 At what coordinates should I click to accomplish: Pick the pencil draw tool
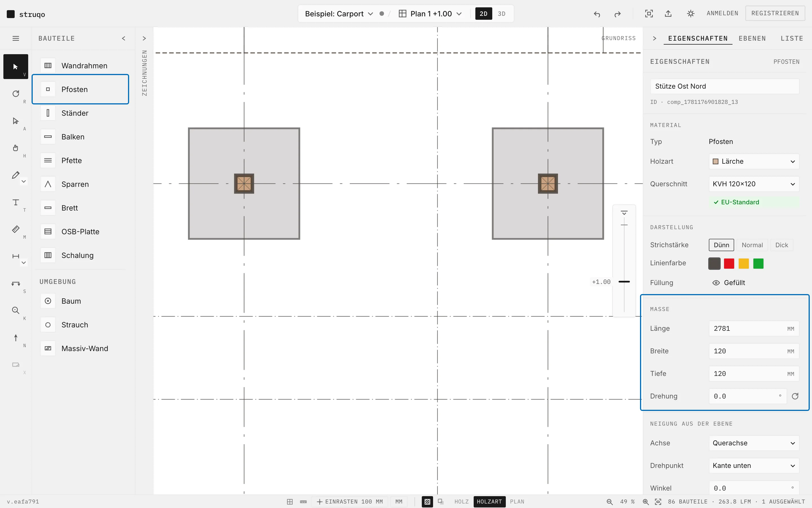[16, 175]
